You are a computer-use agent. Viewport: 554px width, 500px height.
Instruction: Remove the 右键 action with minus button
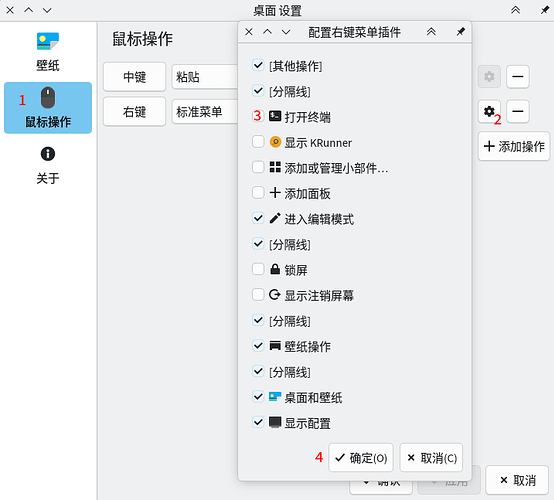click(518, 112)
